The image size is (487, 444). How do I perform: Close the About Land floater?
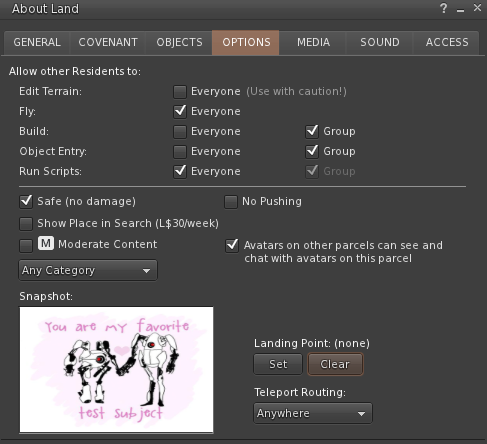click(x=477, y=8)
